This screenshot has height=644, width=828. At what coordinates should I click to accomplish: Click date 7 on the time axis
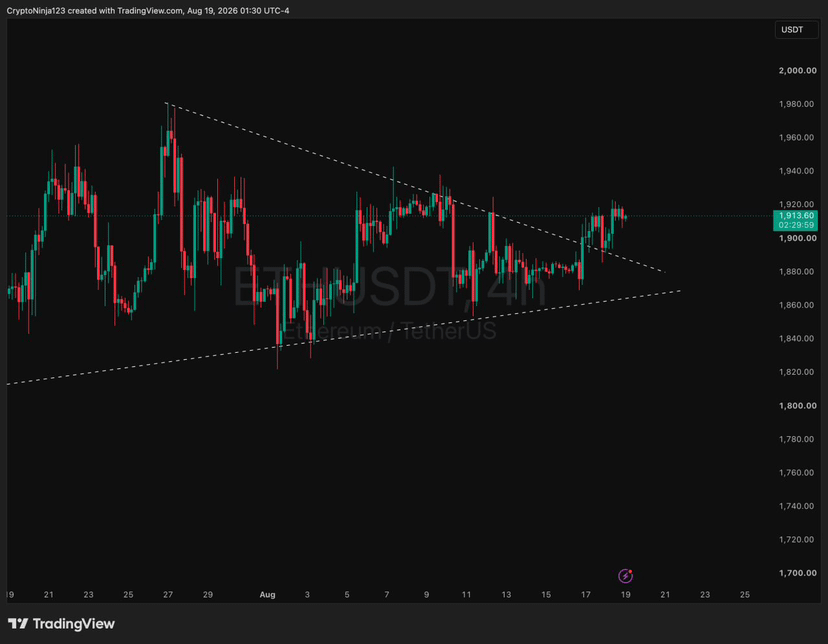click(387, 594)
